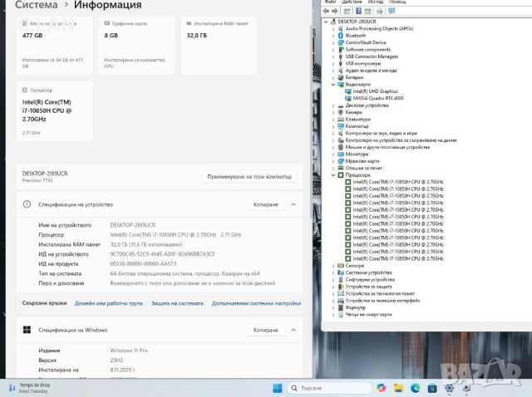Screen dimensions: 532x397
Task: Click the processor chip icon in the Процесор card
Action: 25,91
